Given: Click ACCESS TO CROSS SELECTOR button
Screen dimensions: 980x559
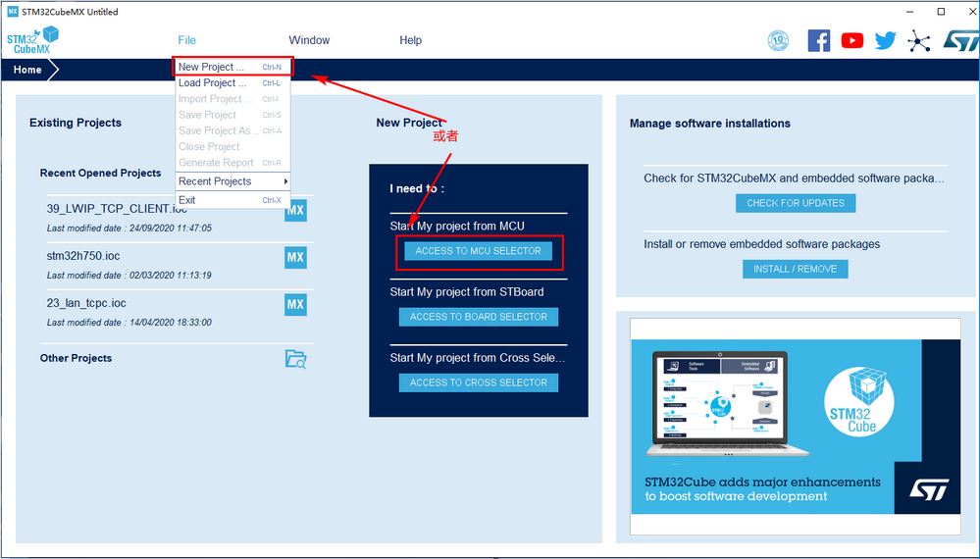Looking at the screenshot, I should [478, 382].
